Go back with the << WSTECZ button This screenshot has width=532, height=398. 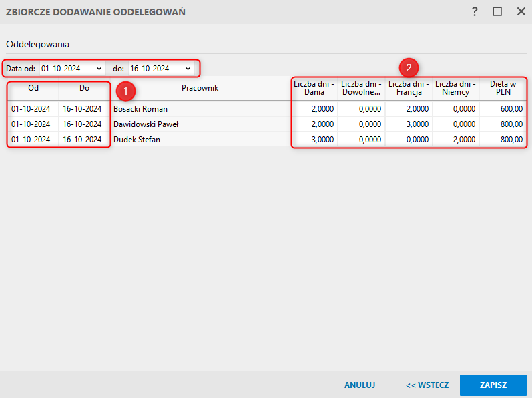point(427,385)
